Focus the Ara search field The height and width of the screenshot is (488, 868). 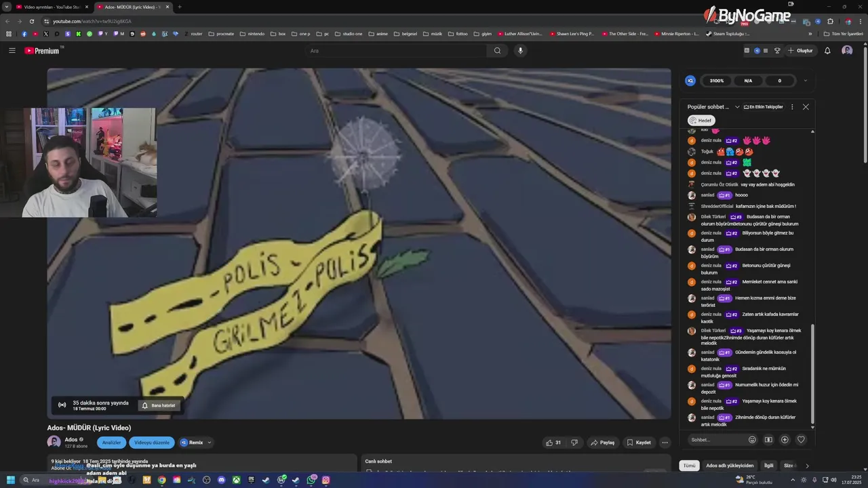396,51
